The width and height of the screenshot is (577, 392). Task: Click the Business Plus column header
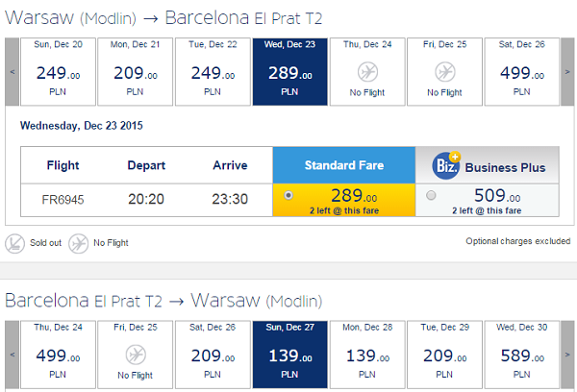[x=488, y=165]
